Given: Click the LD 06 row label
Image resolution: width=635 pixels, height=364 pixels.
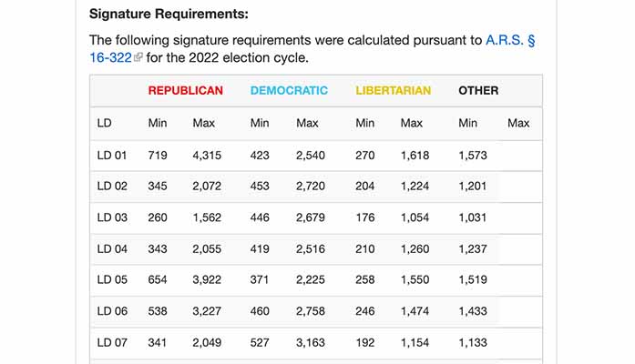Looking at the screenshot, I should coord(112,310).
